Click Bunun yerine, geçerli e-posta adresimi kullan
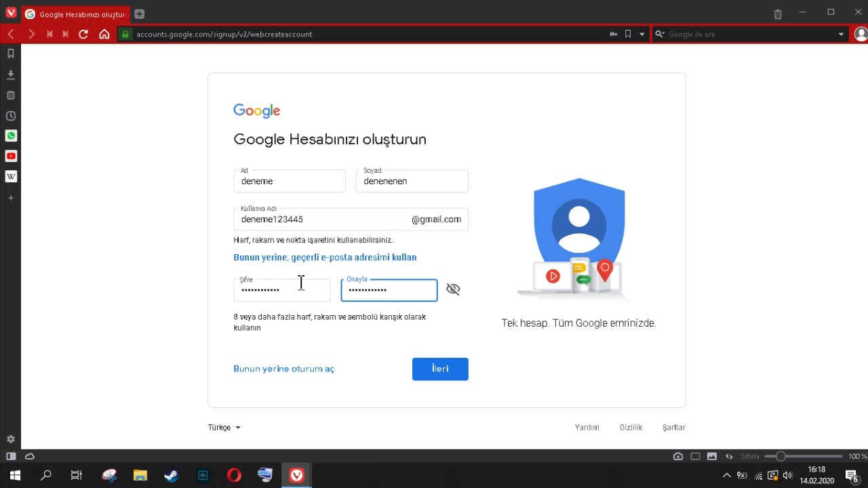868x488 pixels. (325, 258)
